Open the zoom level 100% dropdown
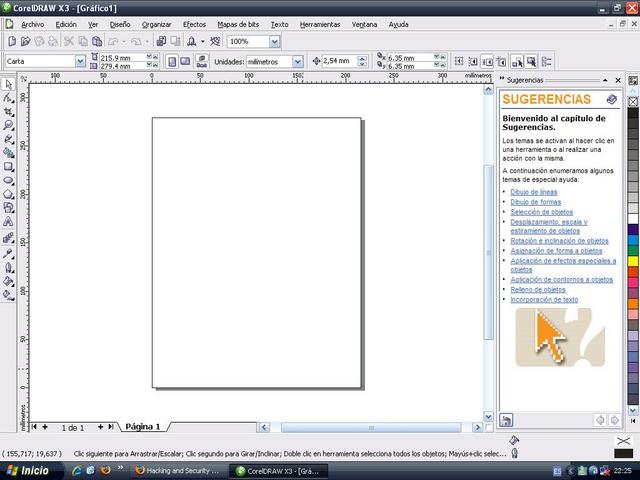Viewport: 640px width, 480px height. click(x=274, y=41)
